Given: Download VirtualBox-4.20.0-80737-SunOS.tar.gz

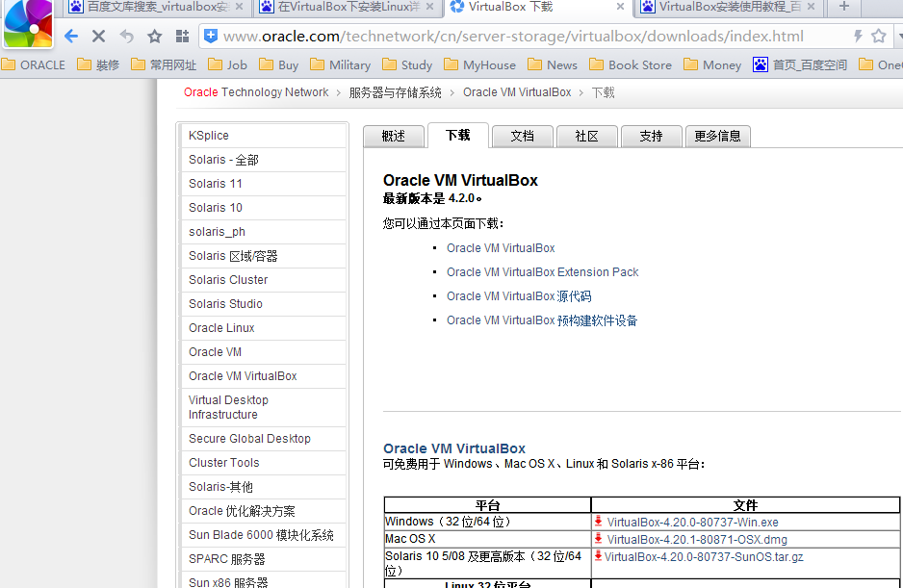Looking at the screenshot, I should (x=704, y=557).
